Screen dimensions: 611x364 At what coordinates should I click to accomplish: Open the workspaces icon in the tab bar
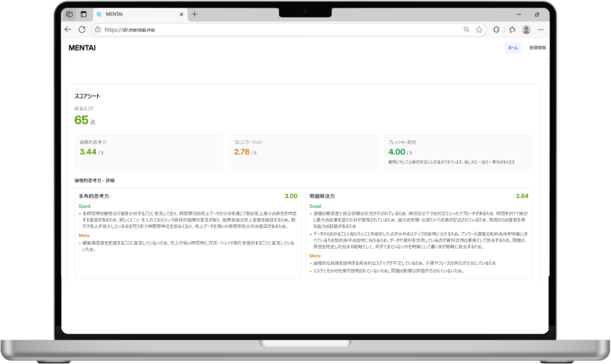(70, 14)
